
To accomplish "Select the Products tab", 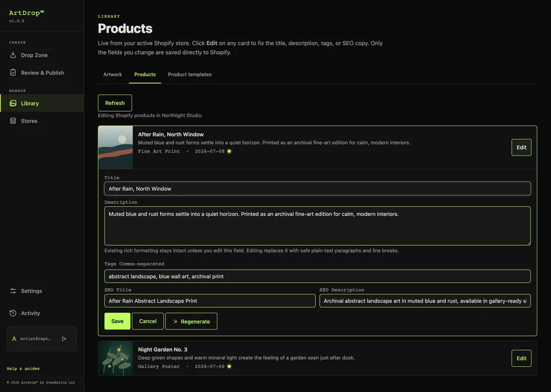I will coord(145,75).
